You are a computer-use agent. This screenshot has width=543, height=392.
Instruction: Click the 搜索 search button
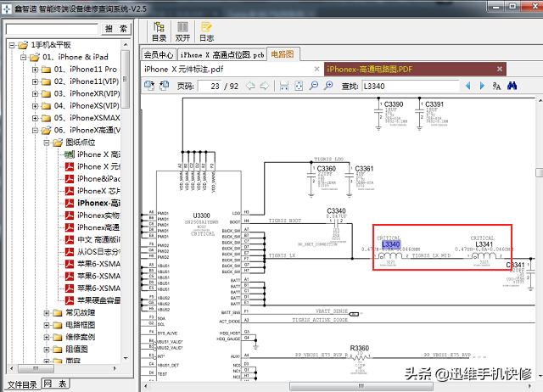[116, 29]
